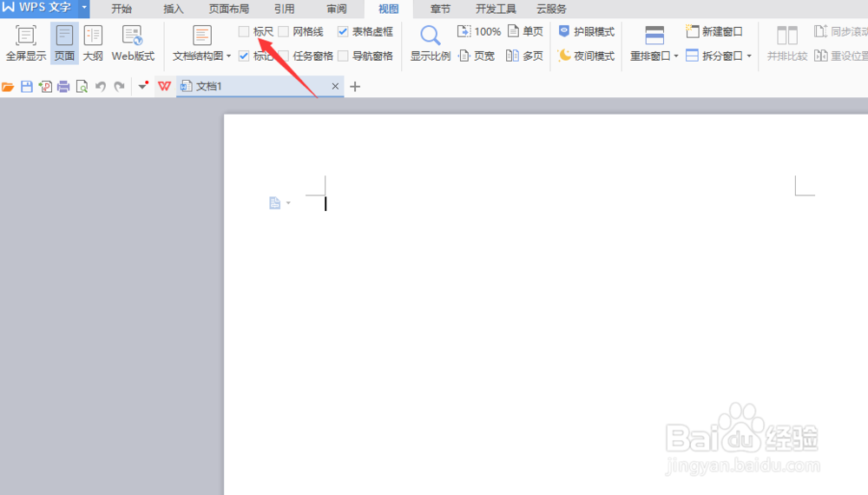Screen dimensions: 868x495
Task: Tick the Gridlines (网格线) checkbox
Action: point(284,31)
